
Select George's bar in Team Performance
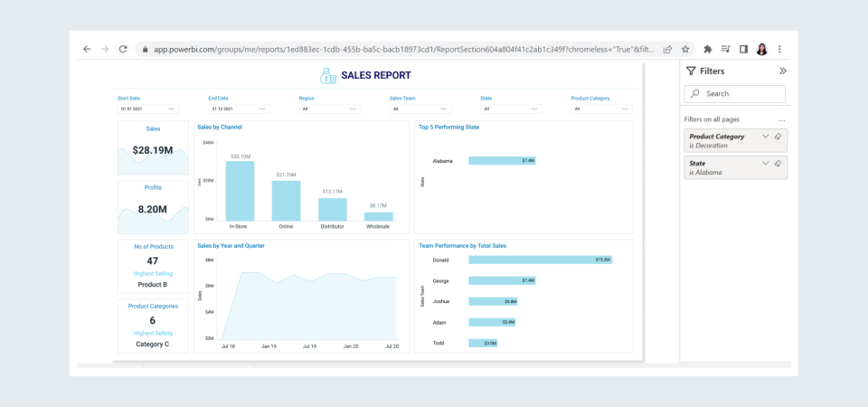click(502, 280)
